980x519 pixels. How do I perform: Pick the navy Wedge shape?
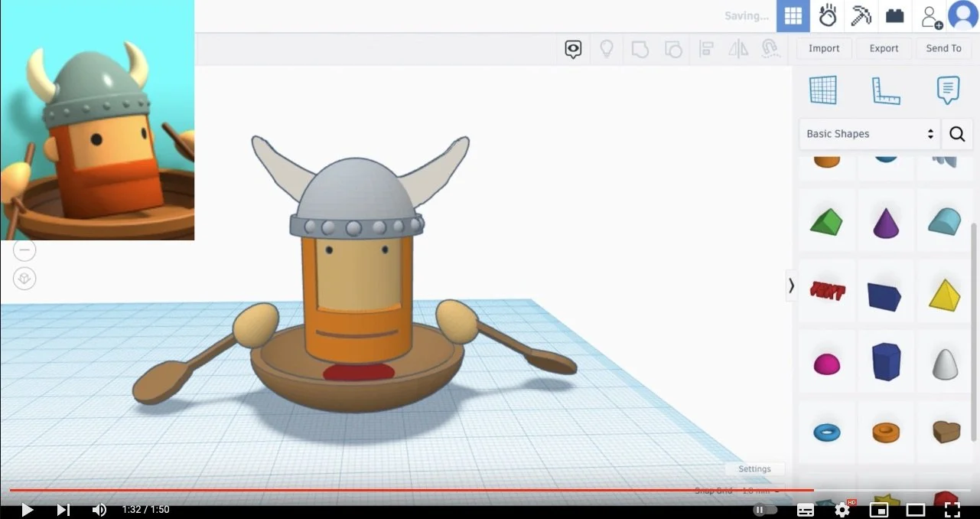(x=885, y=295)
